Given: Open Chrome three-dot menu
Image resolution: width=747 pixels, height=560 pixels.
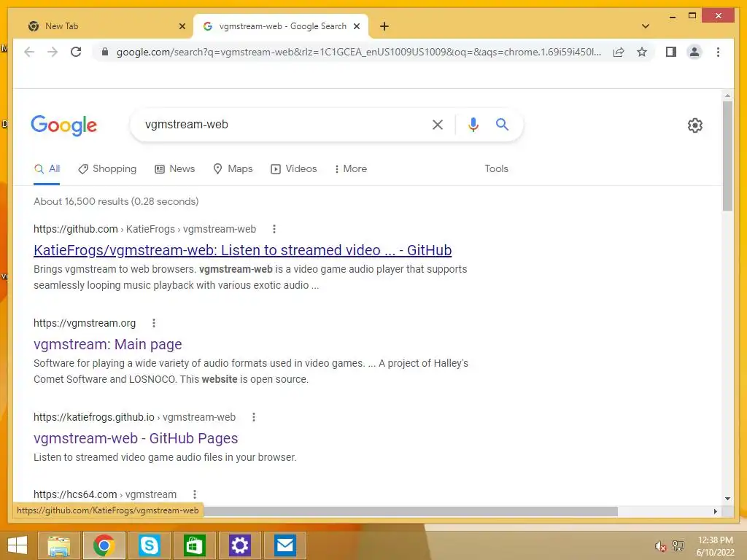Looking at the screenshot, I should (x=718, y=52).
